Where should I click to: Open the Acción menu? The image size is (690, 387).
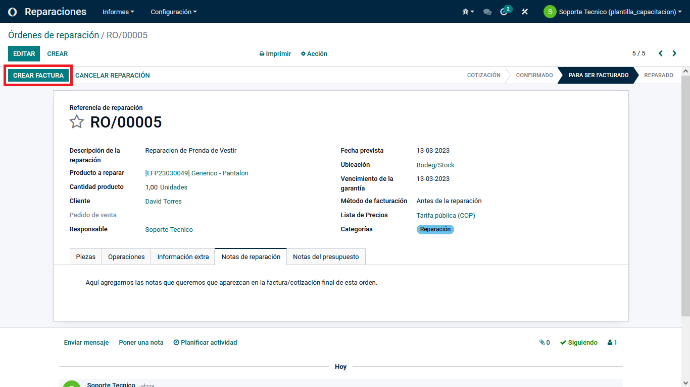pos(314,54)
